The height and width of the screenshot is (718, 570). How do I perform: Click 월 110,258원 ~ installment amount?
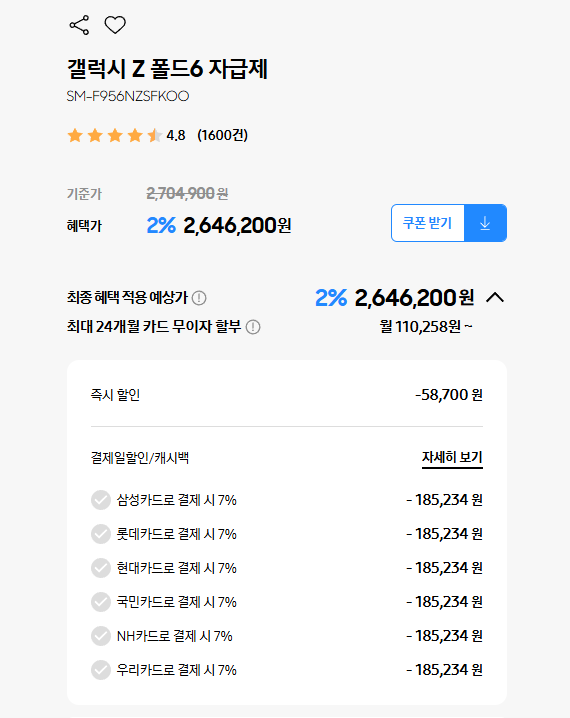426,327
